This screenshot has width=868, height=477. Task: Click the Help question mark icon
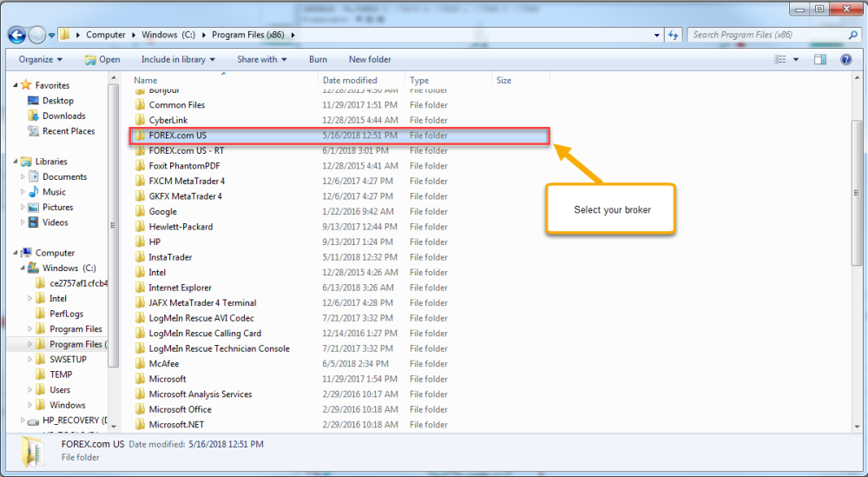point(845,59)
